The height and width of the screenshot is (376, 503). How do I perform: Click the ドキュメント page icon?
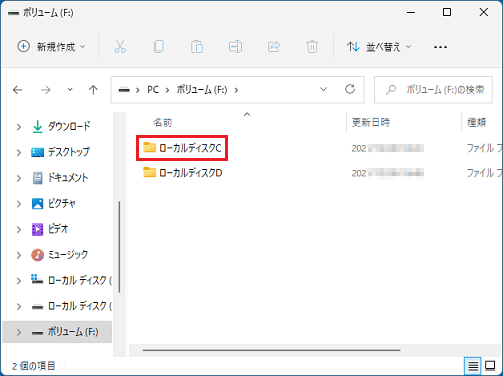(37, 178)
